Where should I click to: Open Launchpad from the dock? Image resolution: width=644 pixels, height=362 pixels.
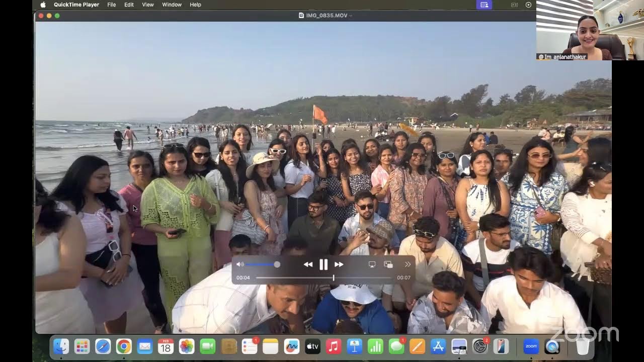[x=82, y=346]
